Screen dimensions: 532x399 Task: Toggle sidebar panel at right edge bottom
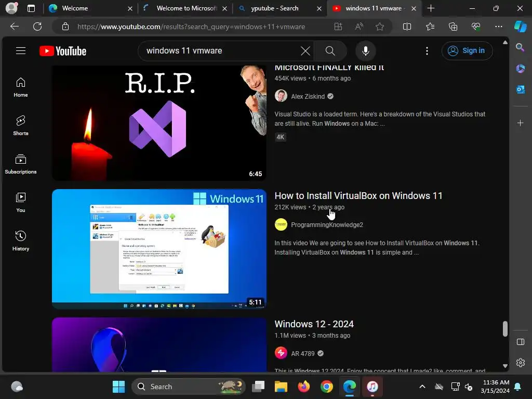click(520, 342)
